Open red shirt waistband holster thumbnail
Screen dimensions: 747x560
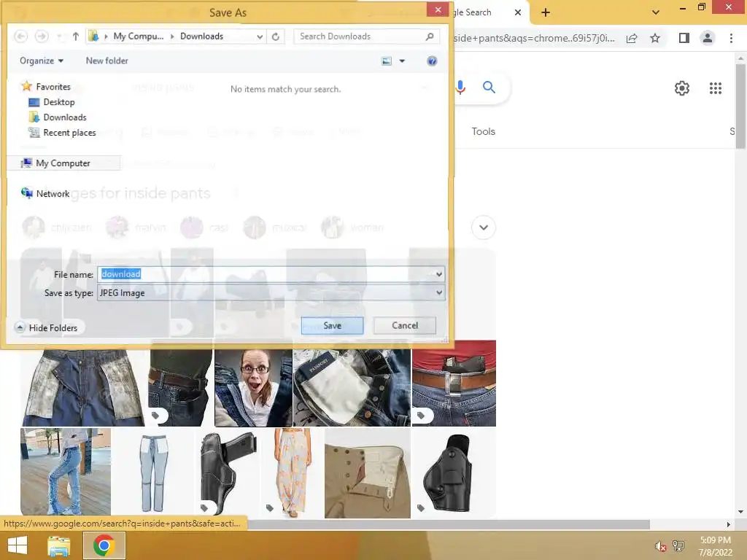454,384
